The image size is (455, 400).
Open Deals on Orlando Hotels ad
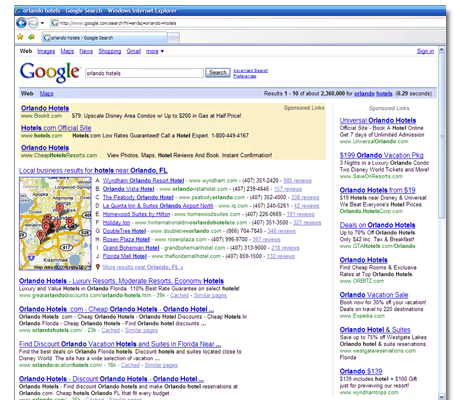pos(377,225)
